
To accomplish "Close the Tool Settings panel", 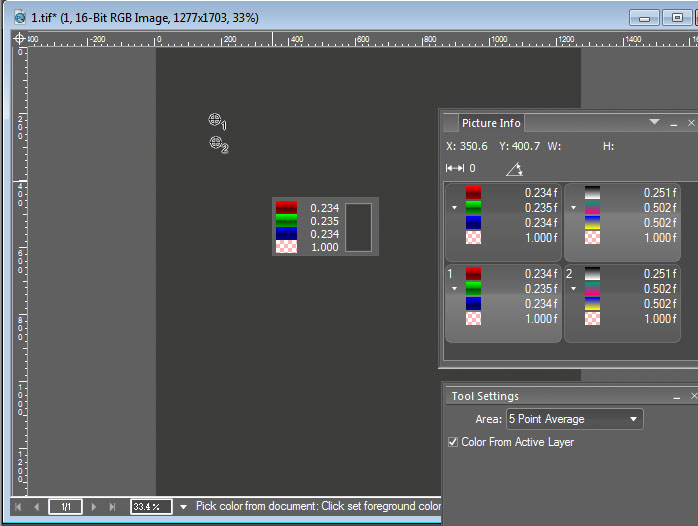I will coord(694,396).
